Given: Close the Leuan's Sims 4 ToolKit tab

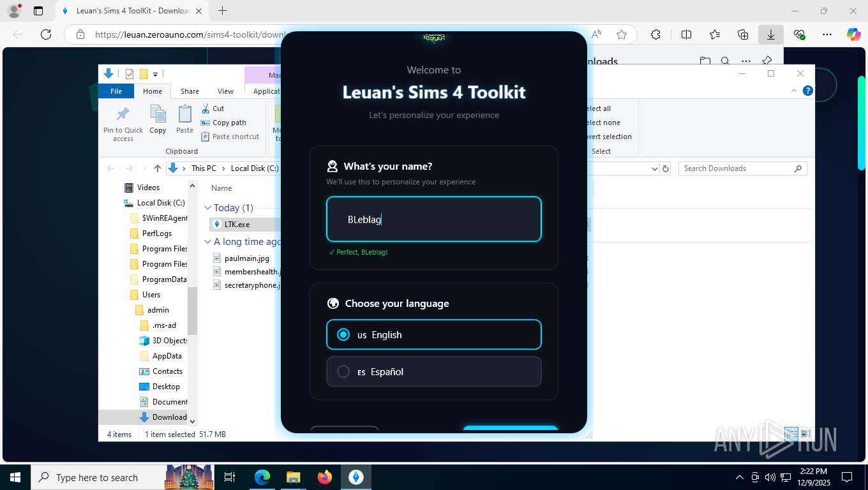Looking at the screenshot, I should pyautogui.click(x=198, y=11).
